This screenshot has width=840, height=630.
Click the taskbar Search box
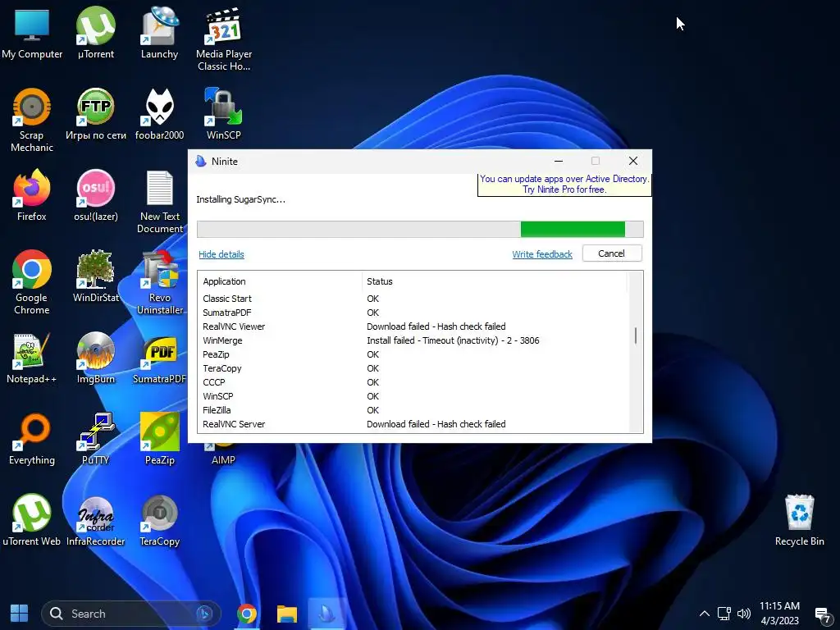point(131,614)
